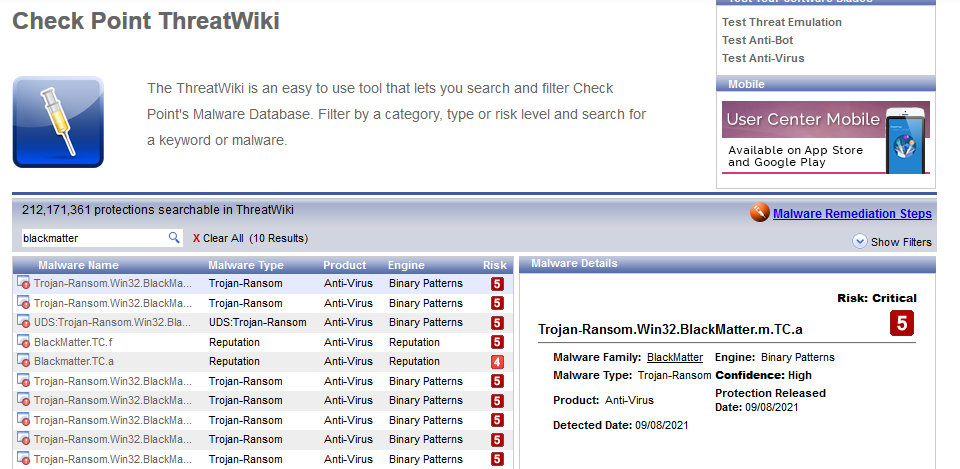Sort by Product column header
Viewport: 960px width, 469px height.
click(x=345, y=265)
